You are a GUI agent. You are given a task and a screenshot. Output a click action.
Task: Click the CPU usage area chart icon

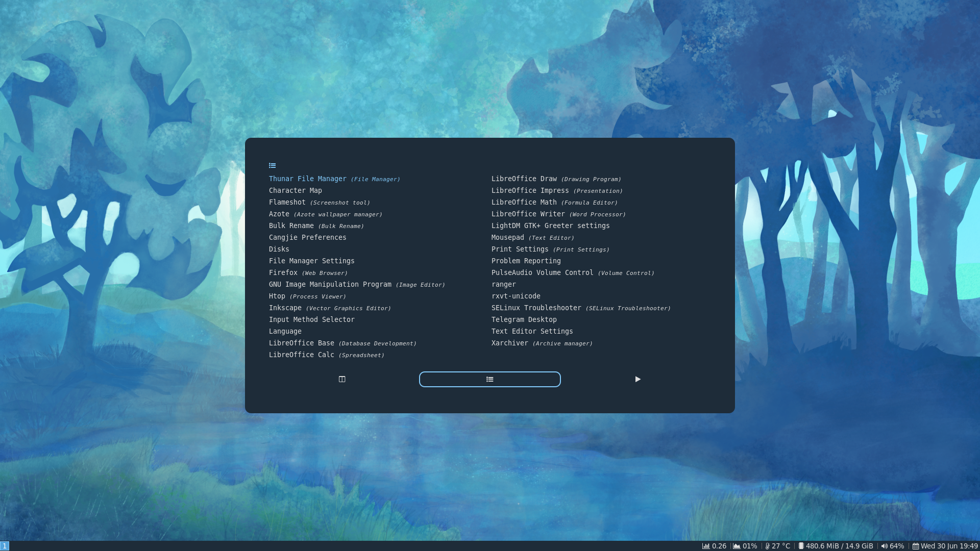click(x=737, y=546)
